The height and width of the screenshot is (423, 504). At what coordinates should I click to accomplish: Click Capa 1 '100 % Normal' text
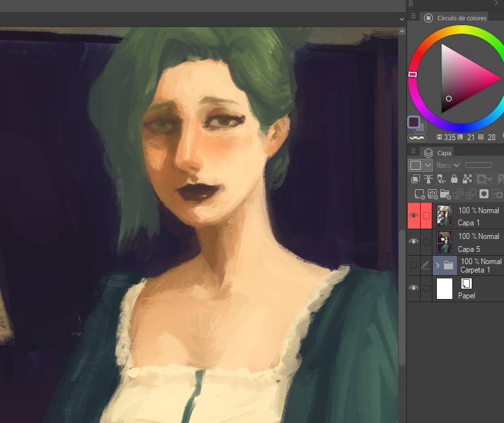479,211
